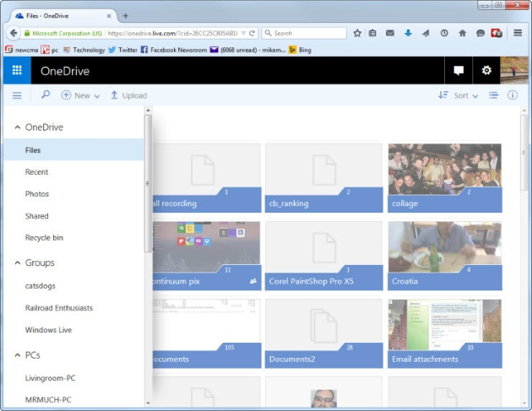532x411 pixels.
Task: Click the OneDrive search magnifier icon
Action: pos(46,95)
